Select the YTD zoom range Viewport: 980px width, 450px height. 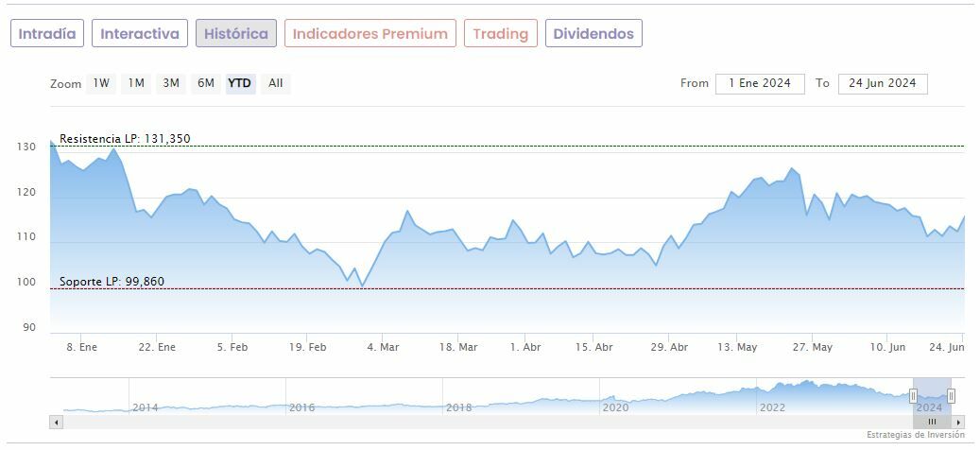pos(240,83)
